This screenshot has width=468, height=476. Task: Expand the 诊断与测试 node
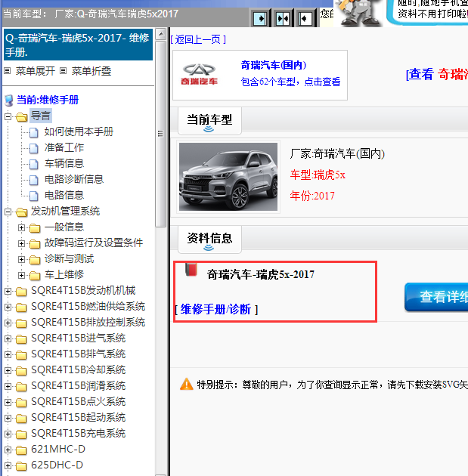[21, 260]
